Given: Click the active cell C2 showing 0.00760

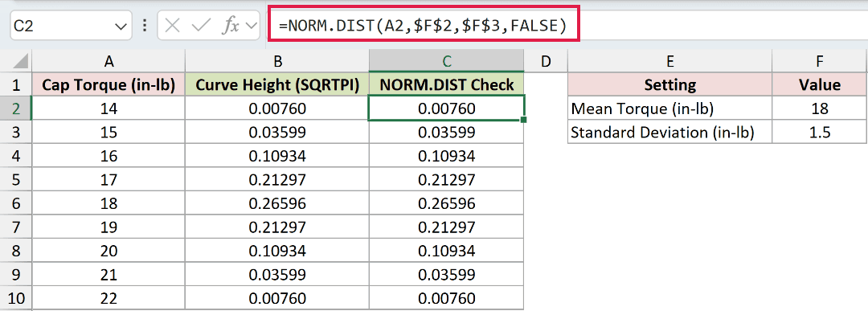Looking at the screenshot, I should click(x=447, y=108).
